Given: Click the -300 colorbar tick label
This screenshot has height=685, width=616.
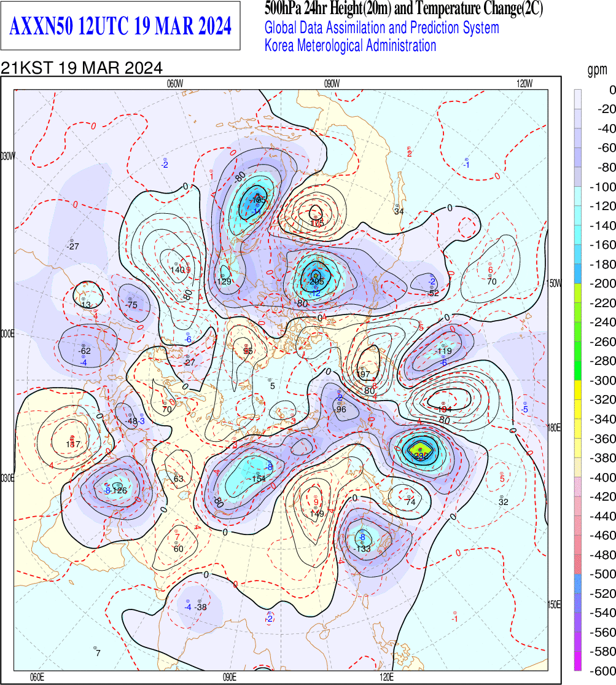Looking at the screenshot, I should 602,380.
